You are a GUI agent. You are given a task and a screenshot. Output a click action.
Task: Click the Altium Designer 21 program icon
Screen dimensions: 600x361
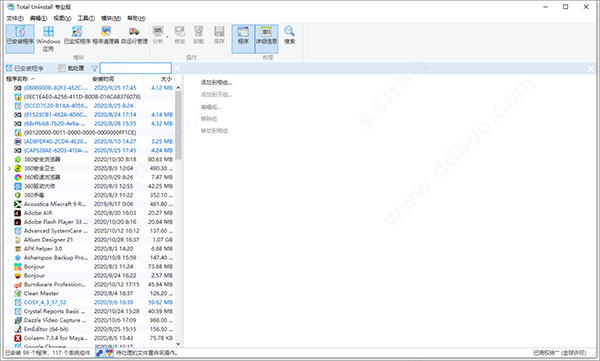[x=18, y=240]
